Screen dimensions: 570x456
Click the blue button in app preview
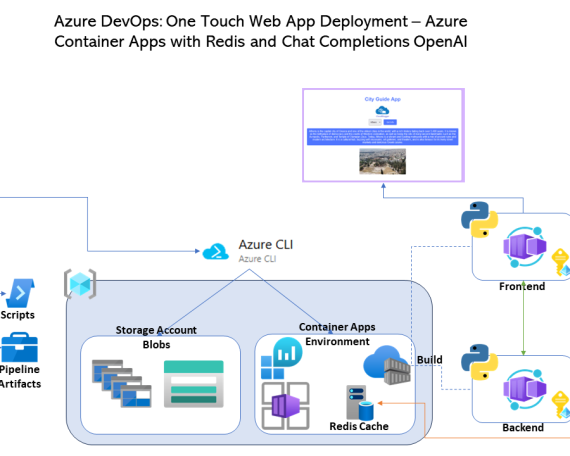(390, 122)
